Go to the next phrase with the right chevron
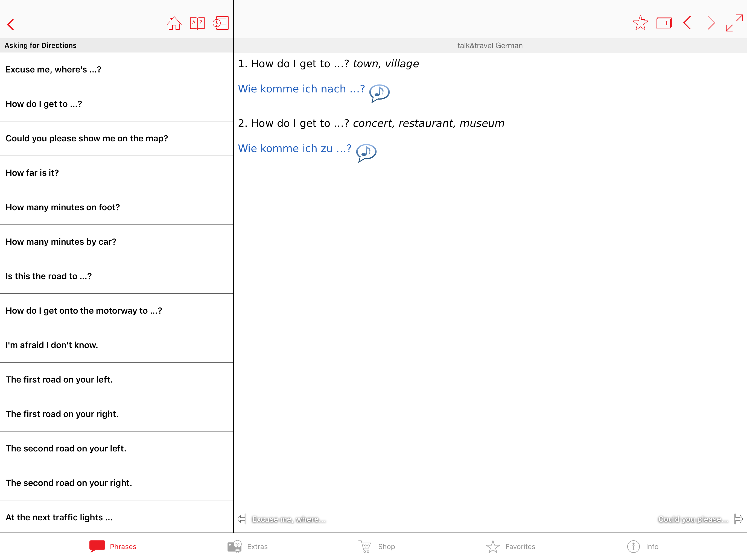Screen dimensions: 747x560 tap(711, 23)
